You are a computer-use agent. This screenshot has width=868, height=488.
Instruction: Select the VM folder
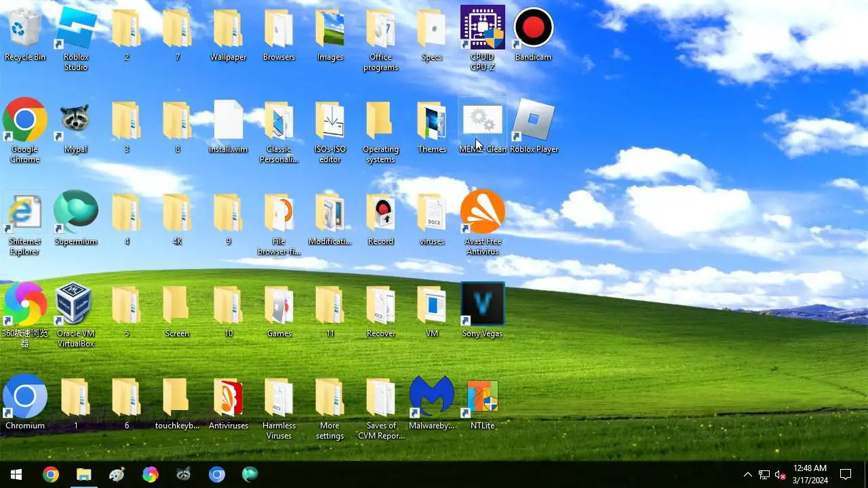432,311
